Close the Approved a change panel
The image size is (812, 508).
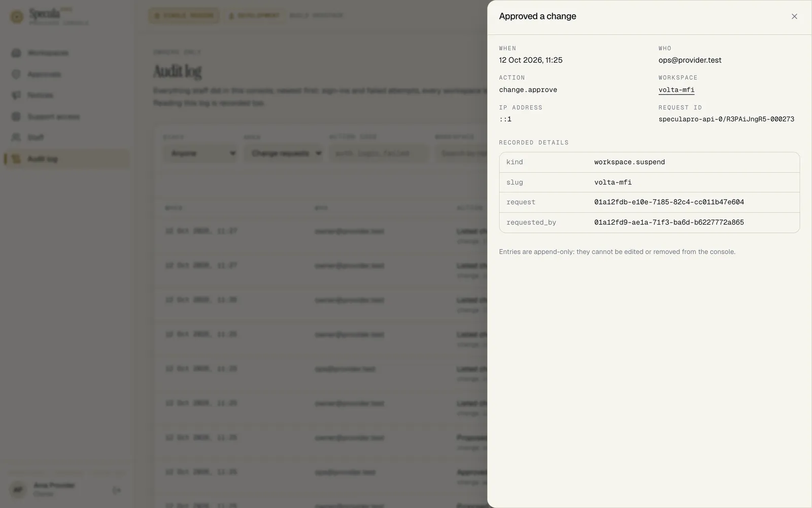[794, 16]
